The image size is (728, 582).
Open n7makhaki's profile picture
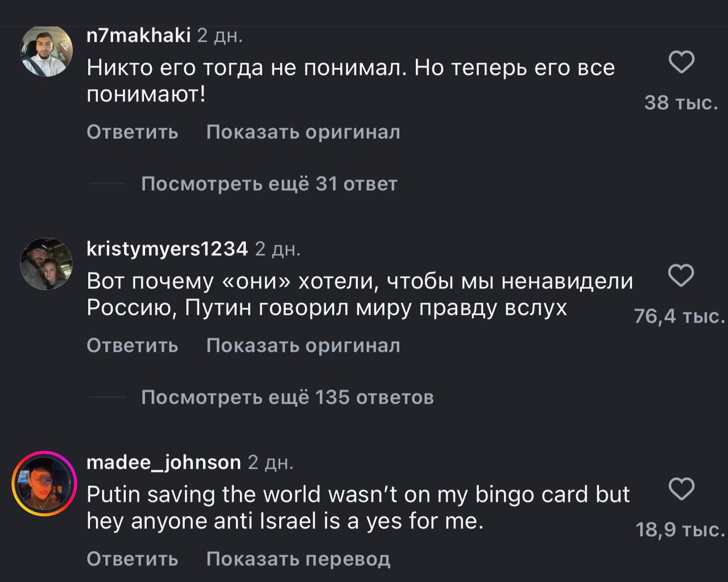click(x=47, y=51)
